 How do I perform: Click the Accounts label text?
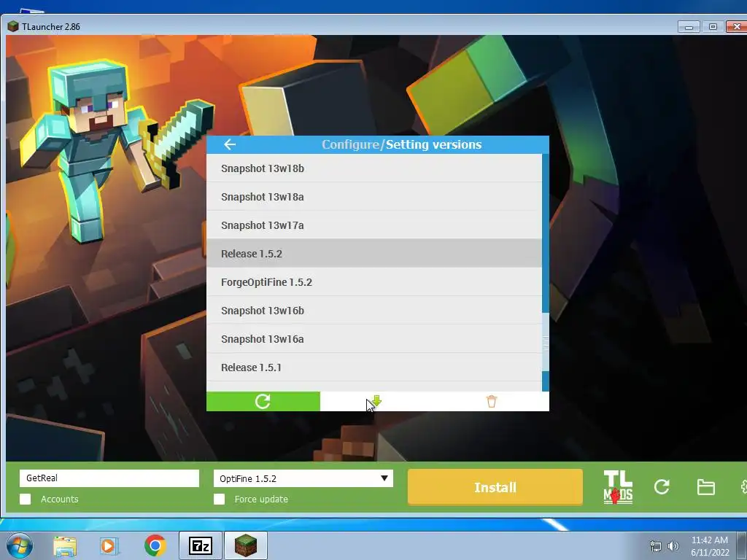(x=60, y=499)
